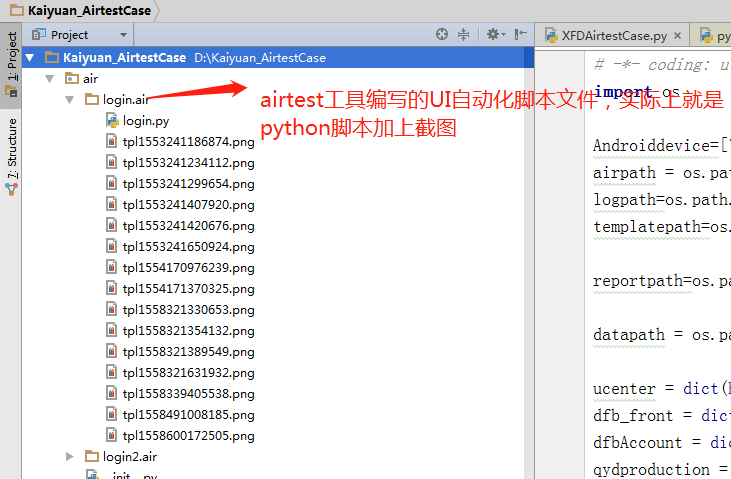Select tpl1558321389549.png file
Image resolution: width=731 pixels, height=479 pixels.
click(x=188, y=352)
